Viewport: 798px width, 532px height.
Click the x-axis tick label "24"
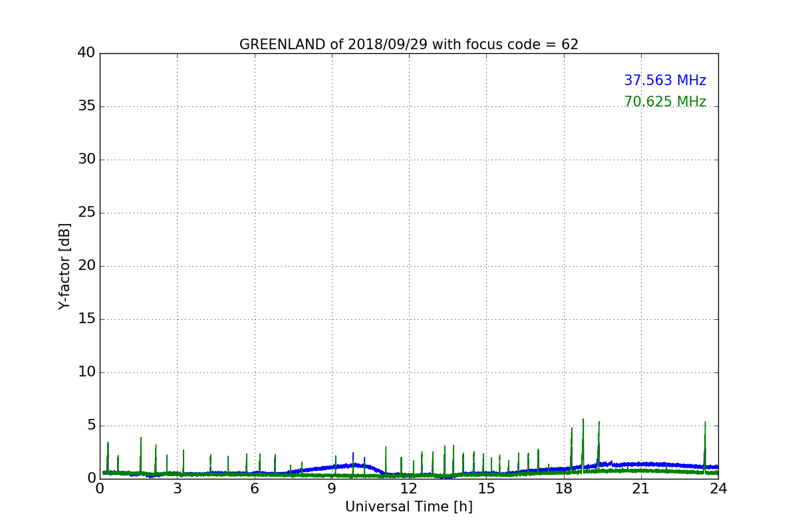pyautogui.click(x=718, y=489)
